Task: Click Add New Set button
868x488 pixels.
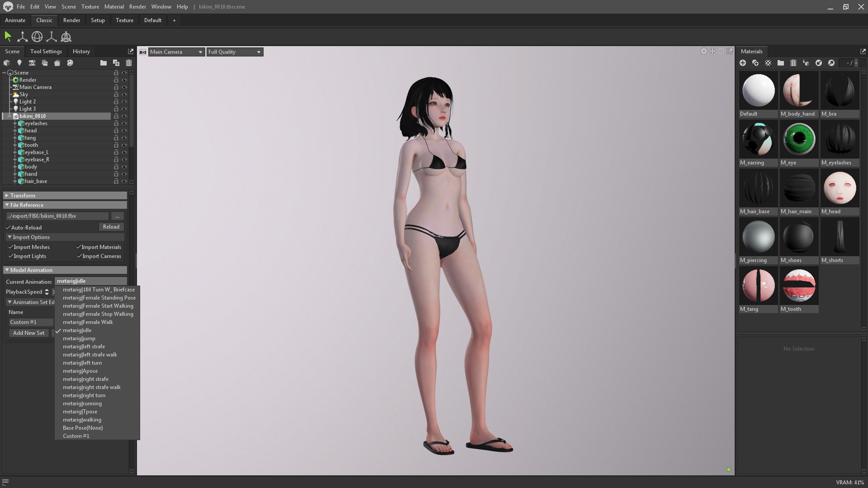Action: click(x=28, y=333)
